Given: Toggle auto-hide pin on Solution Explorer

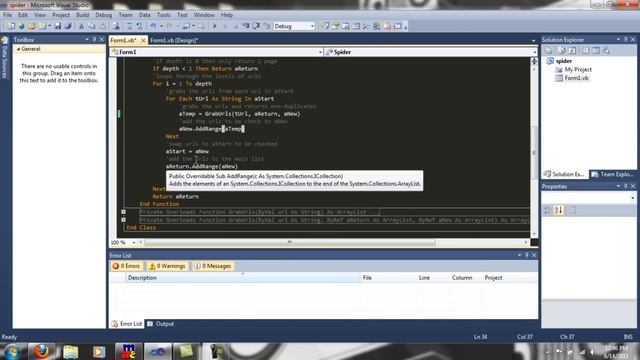Looking at the screenshot, I should tap(625, 40).
